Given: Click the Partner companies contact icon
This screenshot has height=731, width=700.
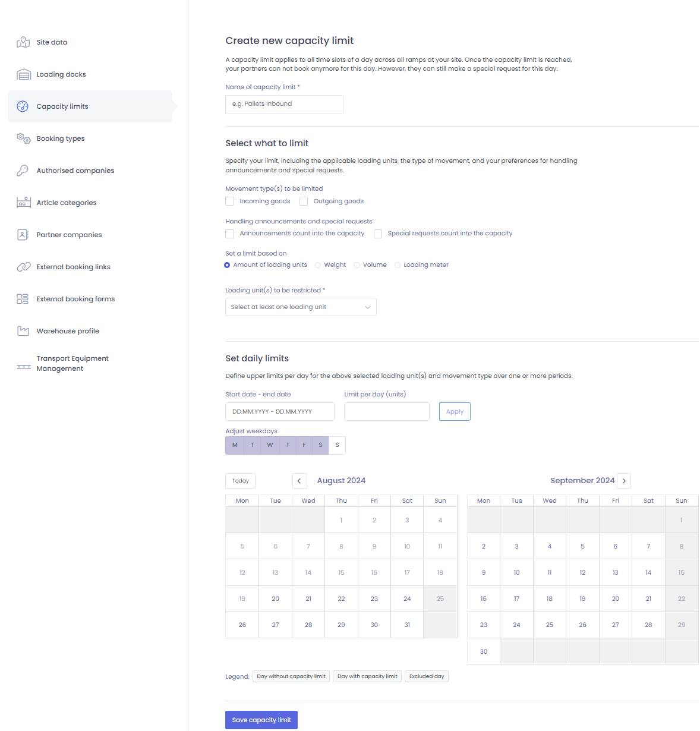Looking at the screenshot, I should pyautogui.click(x=23, y=235).
